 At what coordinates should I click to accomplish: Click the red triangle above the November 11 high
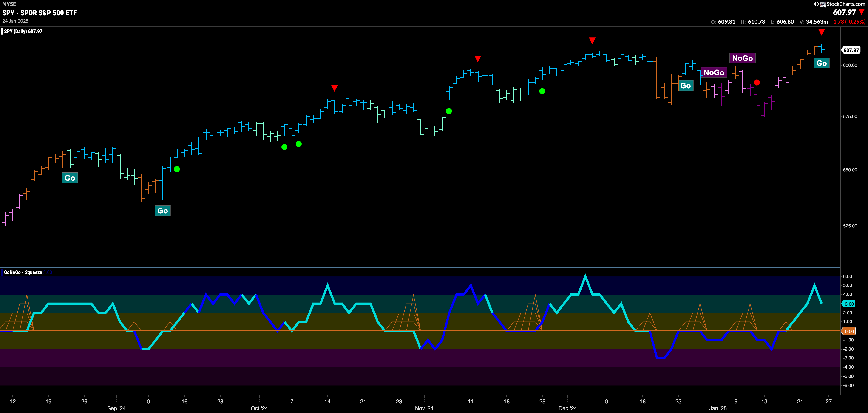pyautogui.click(x=478, y=59)
